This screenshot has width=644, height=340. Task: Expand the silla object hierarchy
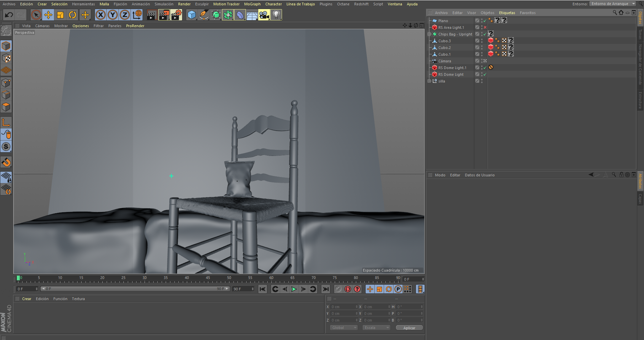tap(429, 81)
